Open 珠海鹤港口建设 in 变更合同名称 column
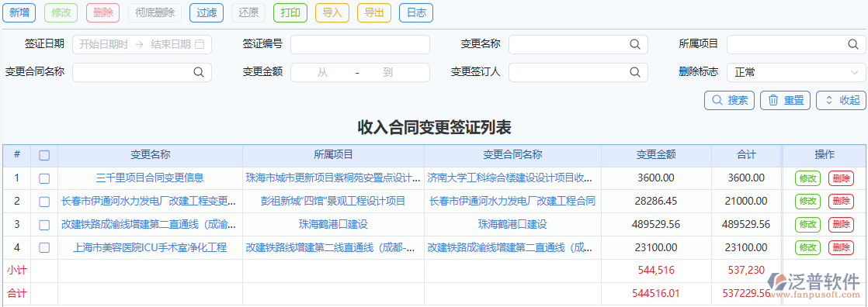The width and height of the screenshot is (868, 307). click(x=512, y=225)
